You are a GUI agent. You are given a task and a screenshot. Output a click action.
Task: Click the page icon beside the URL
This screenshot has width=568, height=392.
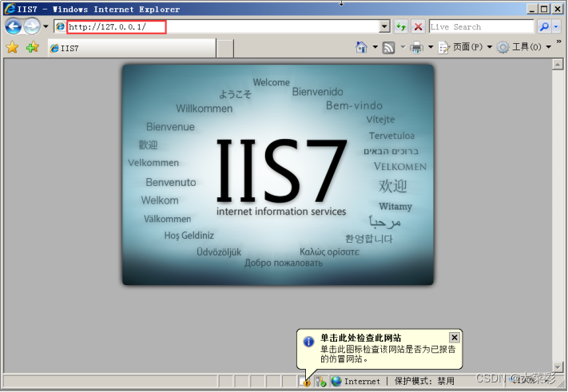(x=61, y=26)
